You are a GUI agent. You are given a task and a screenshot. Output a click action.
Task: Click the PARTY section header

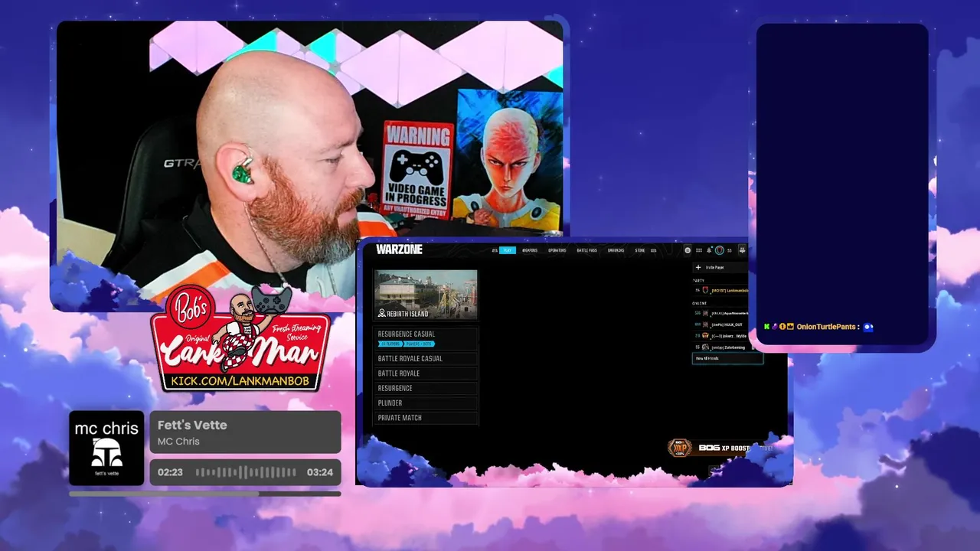[x=698, y=280]
